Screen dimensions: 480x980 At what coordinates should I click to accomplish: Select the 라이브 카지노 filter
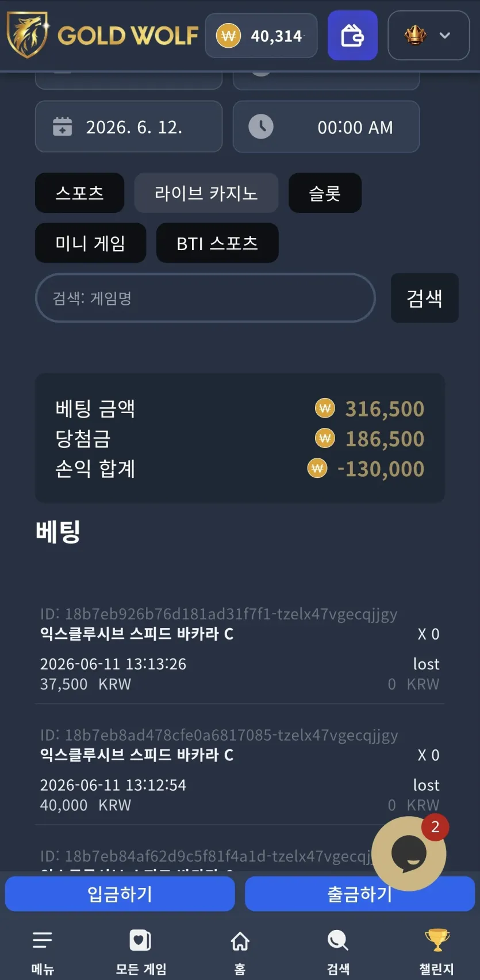click(206, 193)
